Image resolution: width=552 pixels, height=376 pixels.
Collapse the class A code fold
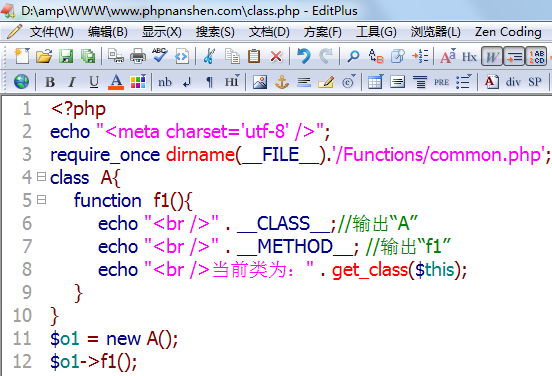pos(42,176)
